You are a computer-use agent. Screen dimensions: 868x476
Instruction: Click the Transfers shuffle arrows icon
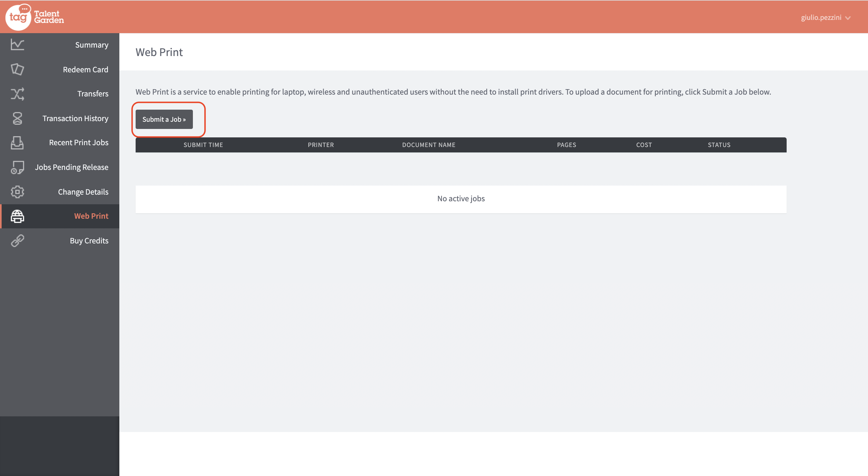(x=17, y=94)
